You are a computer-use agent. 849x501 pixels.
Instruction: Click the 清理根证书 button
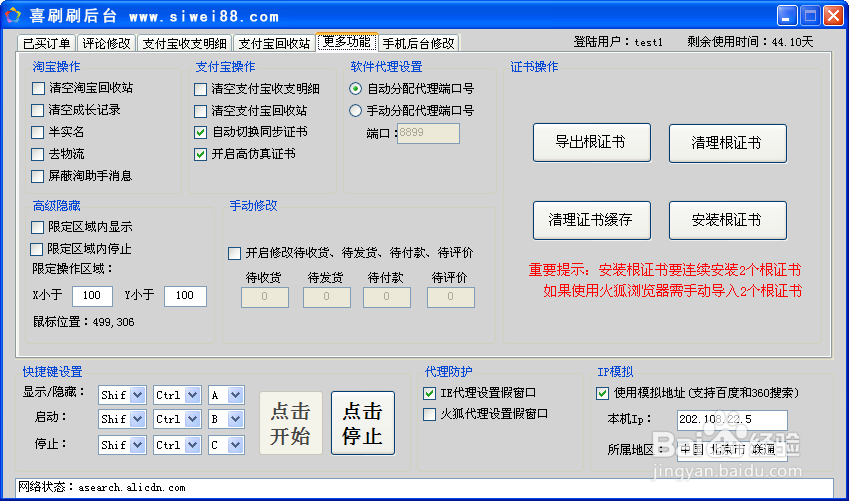click(728, 143)
